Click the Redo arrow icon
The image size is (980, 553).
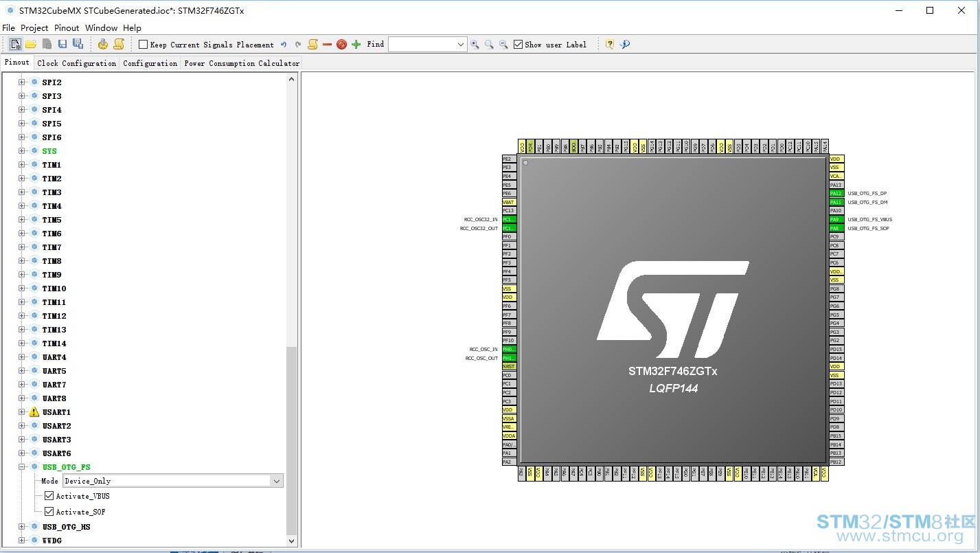coord(298,45)
